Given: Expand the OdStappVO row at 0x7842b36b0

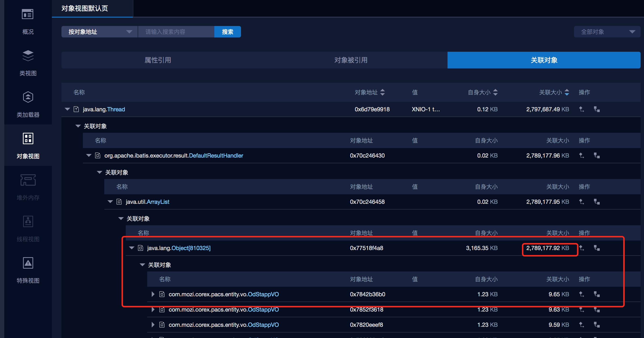Looking at the screenshot, I should click(153, 294).
